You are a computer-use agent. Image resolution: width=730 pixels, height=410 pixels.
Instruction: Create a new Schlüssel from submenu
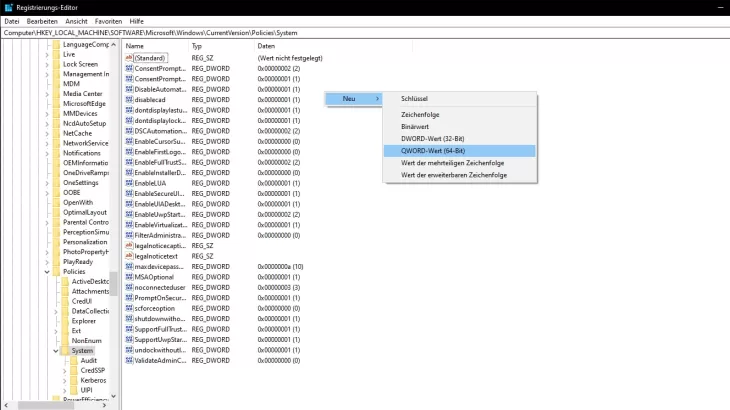point(416,99)
